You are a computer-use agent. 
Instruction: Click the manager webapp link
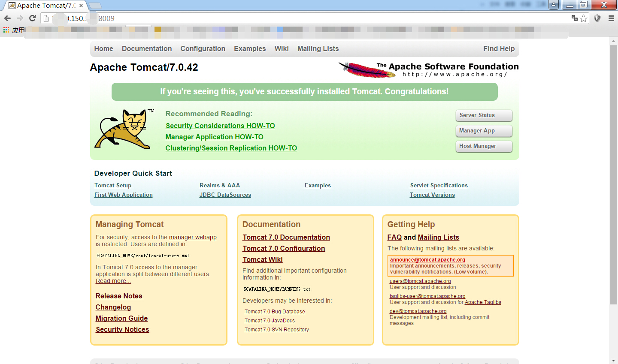coord(193,237)
